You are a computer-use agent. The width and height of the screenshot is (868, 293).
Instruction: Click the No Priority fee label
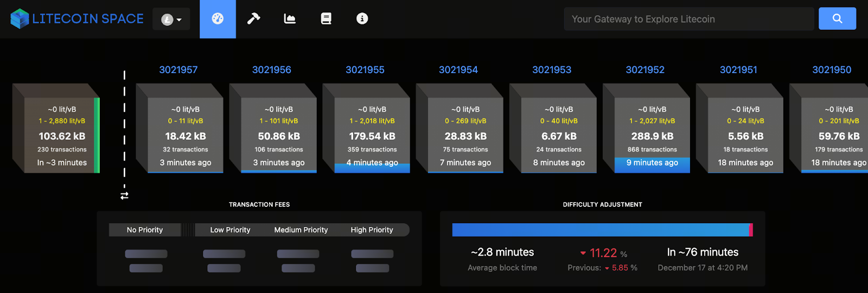(x=144, y=230)
